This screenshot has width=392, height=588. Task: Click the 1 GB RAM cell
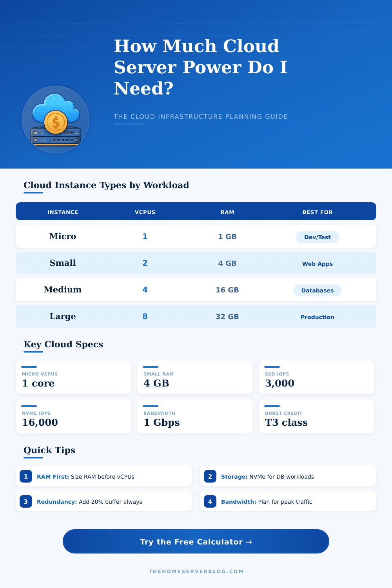tap(227, 237)
